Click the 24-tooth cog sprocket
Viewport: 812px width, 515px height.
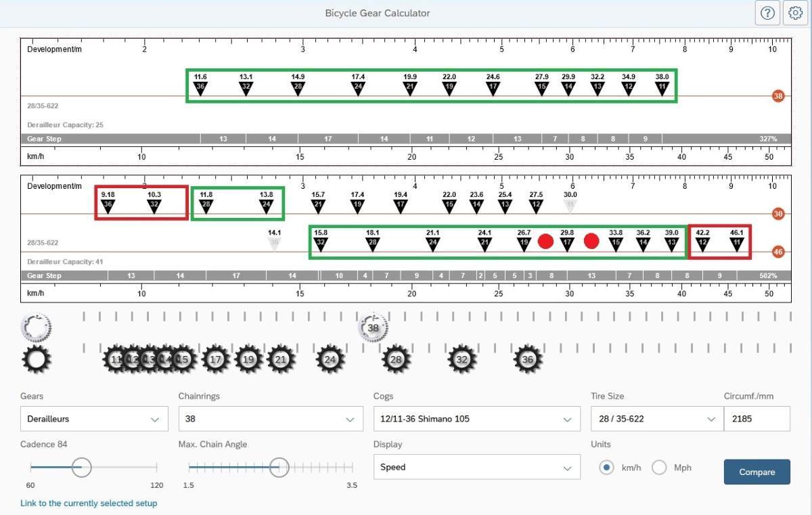[330, 360]
